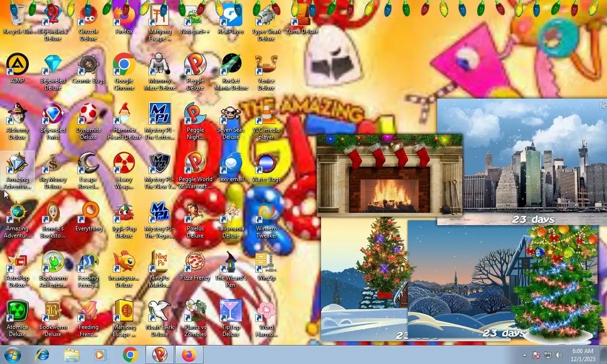Screen dimensions: 607x364
Task: Select the Google Chrome desktop shortcut
Action: click(124, 72)
